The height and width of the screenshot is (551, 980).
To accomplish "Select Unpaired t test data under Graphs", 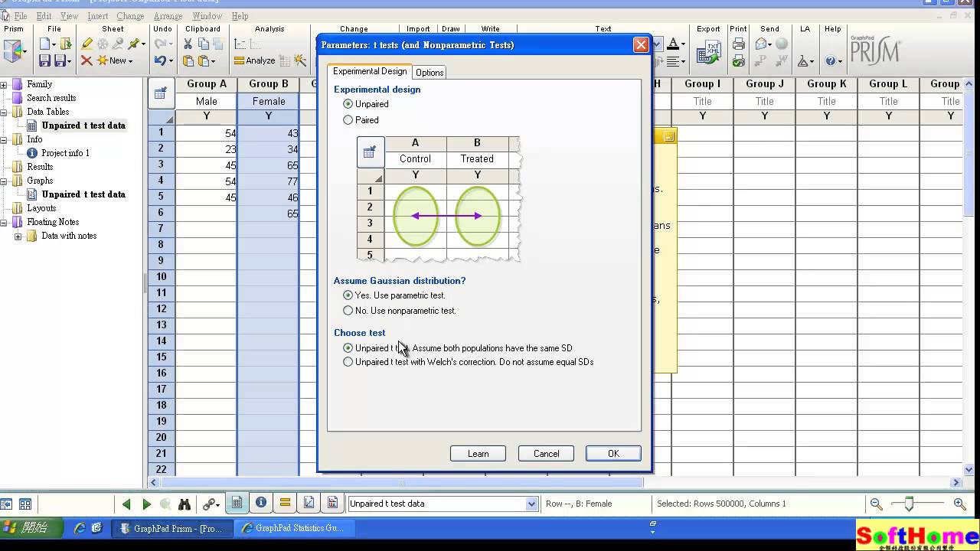I will 83,194.
